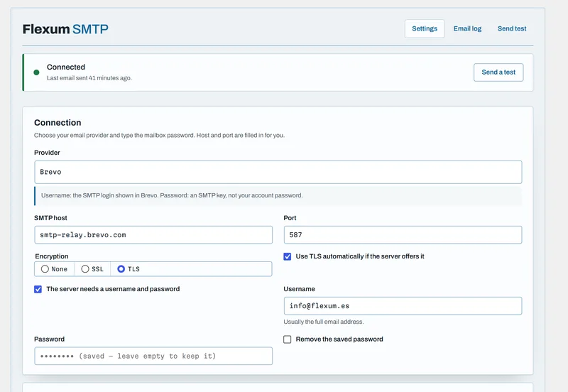Uncheck The server needs a username and password

tap(38, 289)
